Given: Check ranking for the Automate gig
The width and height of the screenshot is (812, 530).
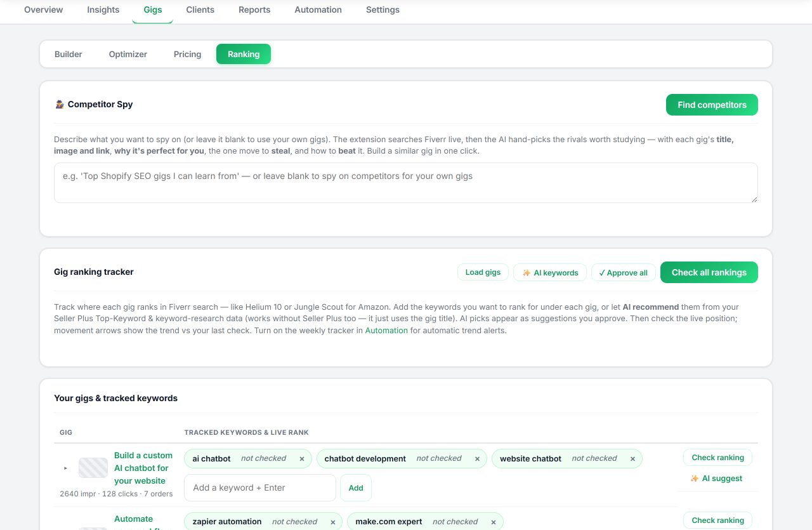Looking at the screenshot, I should click(x=718, y=520).
